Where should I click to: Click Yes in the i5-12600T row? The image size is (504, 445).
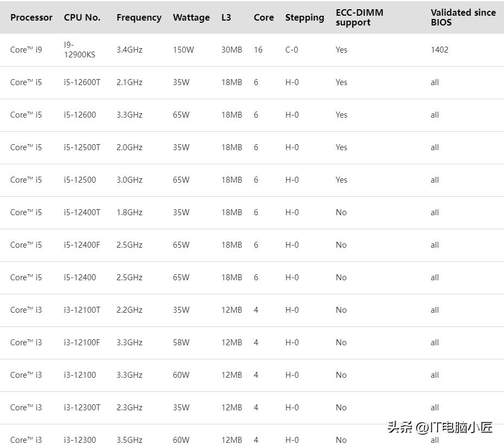tap(341, 82)
